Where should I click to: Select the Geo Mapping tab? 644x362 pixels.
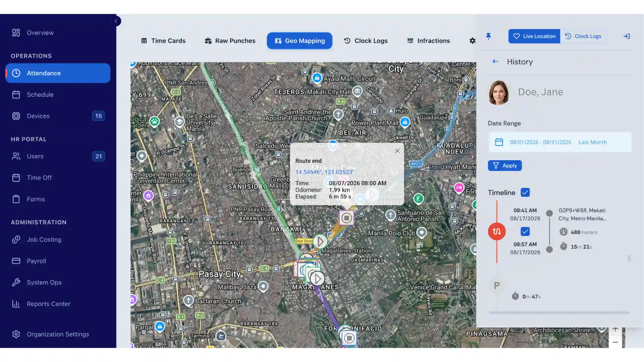299,41
